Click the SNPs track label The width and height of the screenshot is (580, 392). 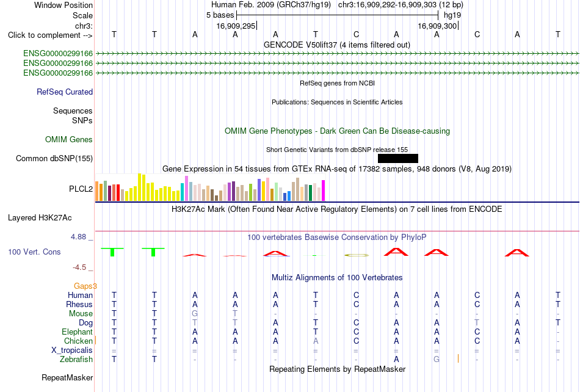(82, 120)
